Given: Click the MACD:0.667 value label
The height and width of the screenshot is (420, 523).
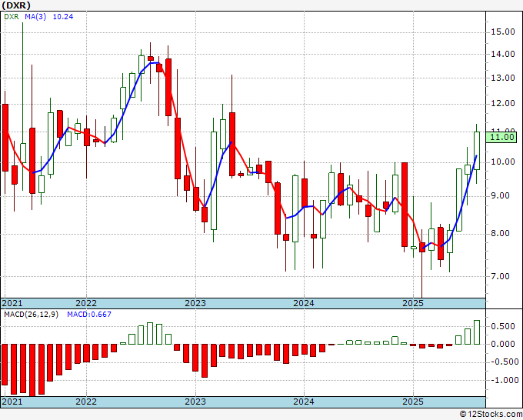Looking at the screenshot, I should point(89,315).
